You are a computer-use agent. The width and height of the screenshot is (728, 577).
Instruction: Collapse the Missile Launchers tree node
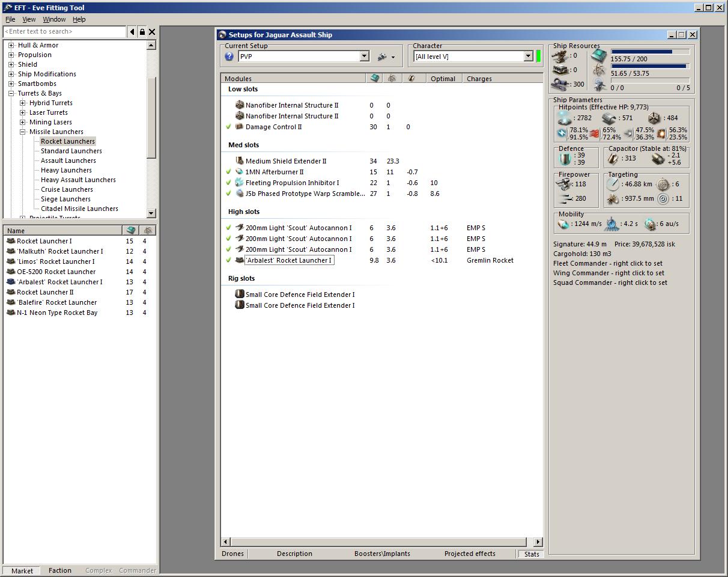[22, 132]
